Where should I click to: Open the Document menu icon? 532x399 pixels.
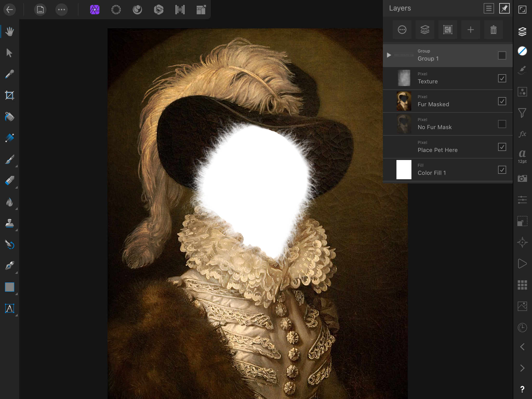40,10
